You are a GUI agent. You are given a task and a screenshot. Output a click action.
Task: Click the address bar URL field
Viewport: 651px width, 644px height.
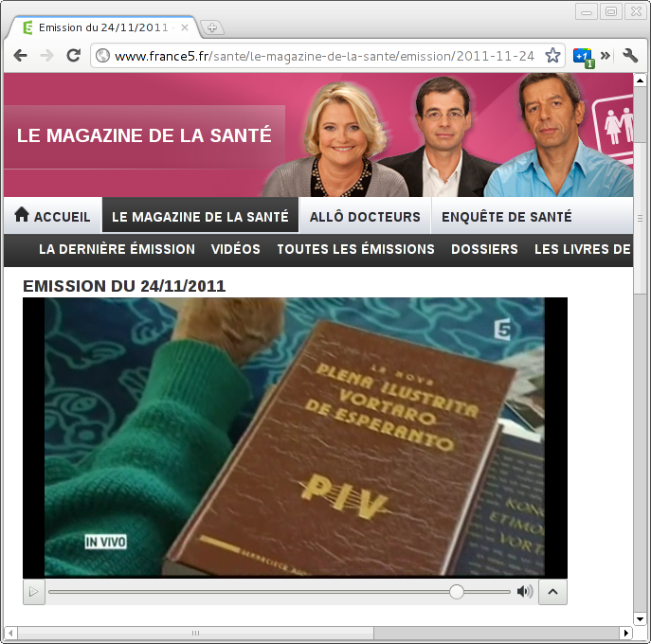click(x=322, y=56)
